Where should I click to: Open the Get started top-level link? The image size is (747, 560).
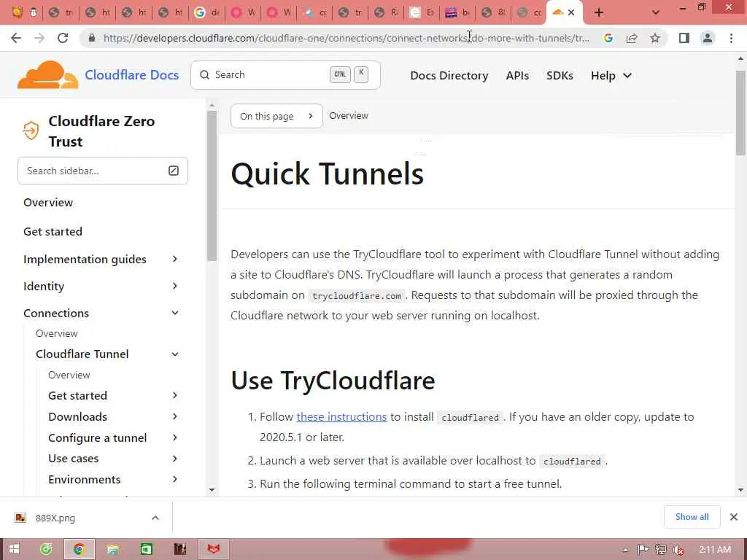point(53,231)
